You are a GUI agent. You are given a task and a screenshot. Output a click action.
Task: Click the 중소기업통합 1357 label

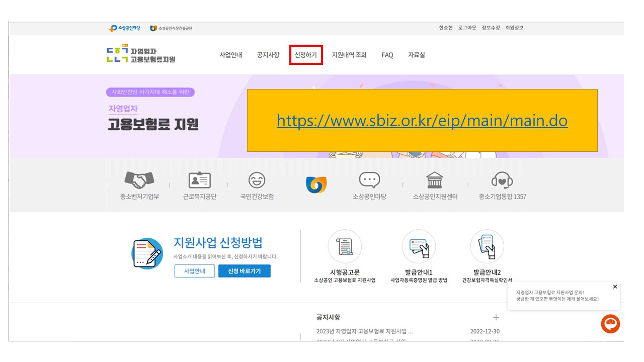click(502, 197)
